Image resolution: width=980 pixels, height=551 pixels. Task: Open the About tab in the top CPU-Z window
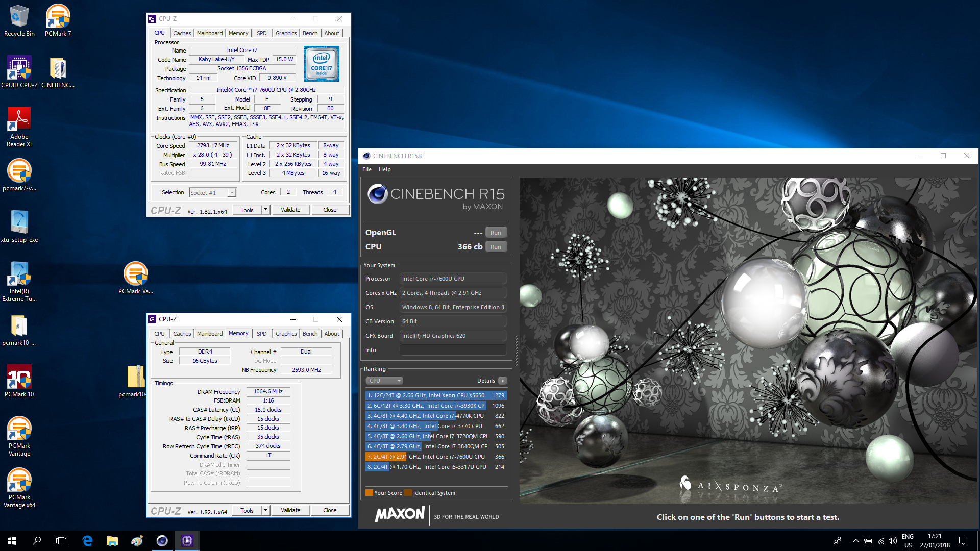click(x=332, y=33)
